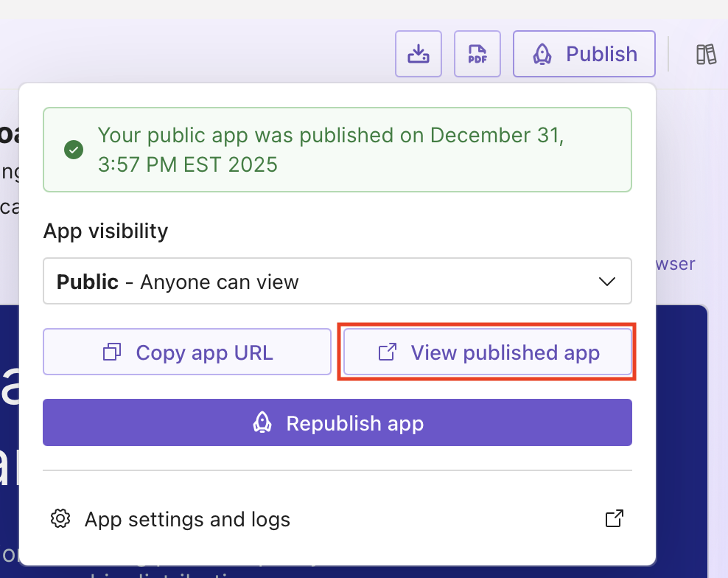
Task: Select the Publish menu option
Action: click(x=584, y=53)
